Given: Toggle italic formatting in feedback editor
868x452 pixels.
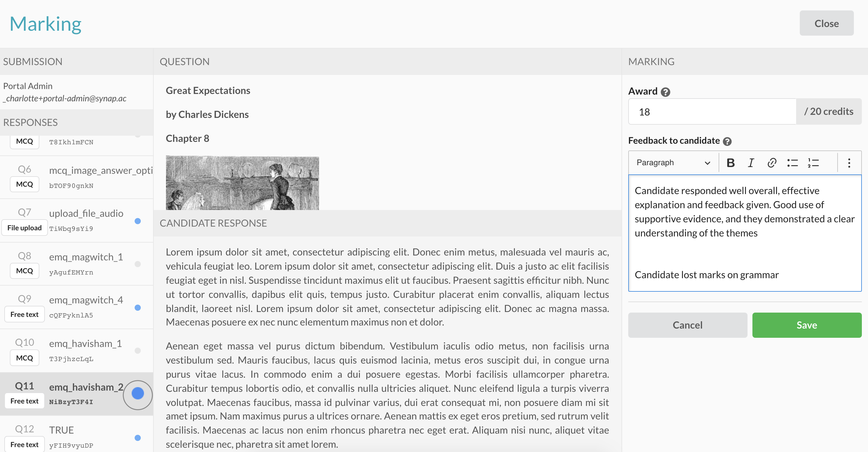Looking at the screenshot, I should point(751,163).
